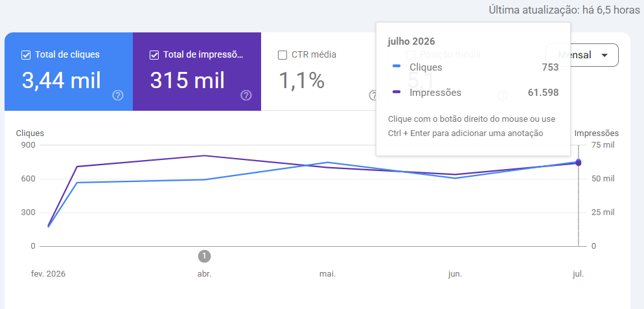Click the 61.598 impressions value in tooltip
Screen dimensions: 644x309
[x=543, y=93]
